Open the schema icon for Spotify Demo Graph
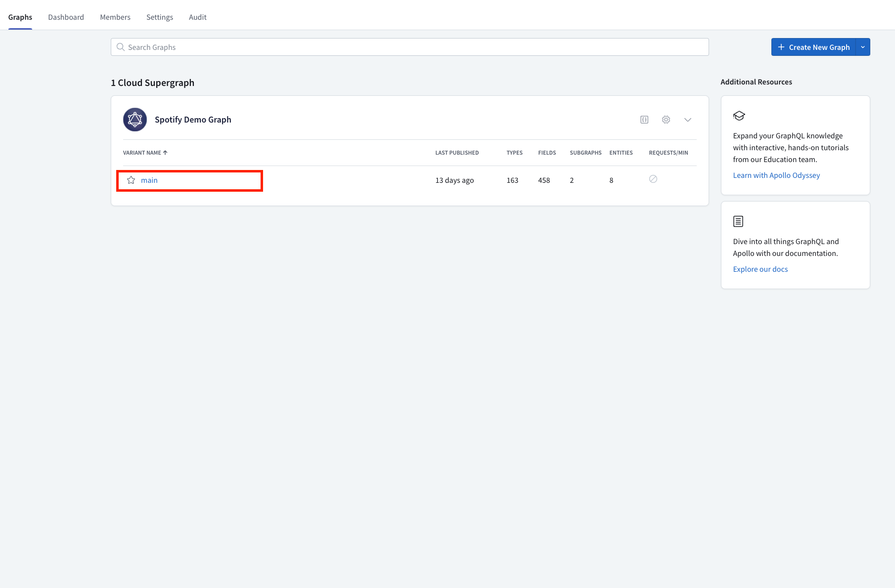This screenshot has height=588, width=895. pos(644,120)
